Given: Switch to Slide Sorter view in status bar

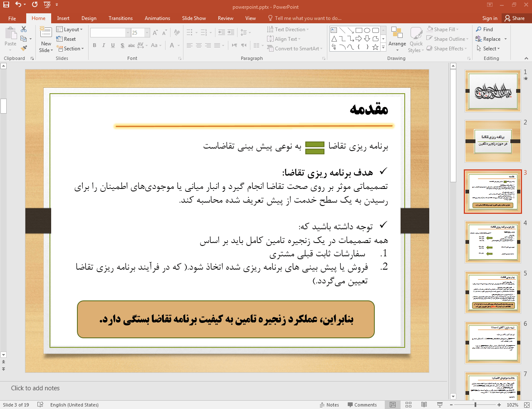Looking at the screenshot, I should point(408,405).
